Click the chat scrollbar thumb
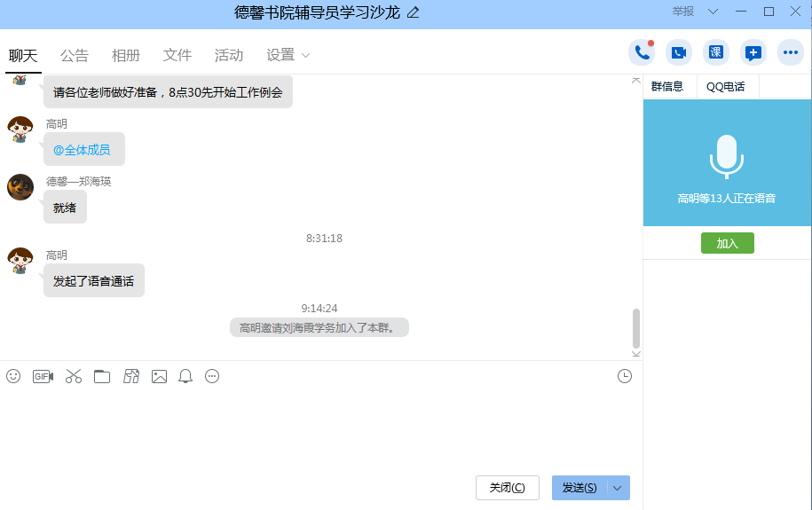812x510 pixels. pyautogui.click(x=635, y=328)
